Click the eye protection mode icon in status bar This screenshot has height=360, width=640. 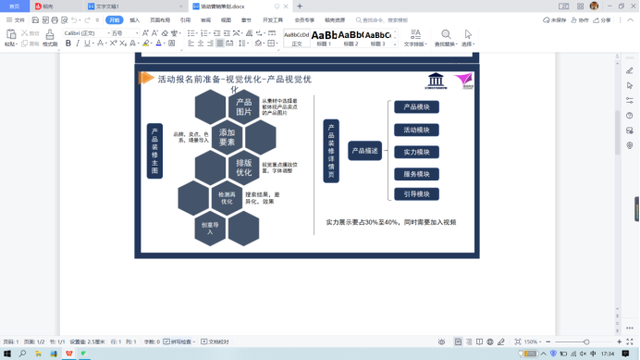coord(442,342)
